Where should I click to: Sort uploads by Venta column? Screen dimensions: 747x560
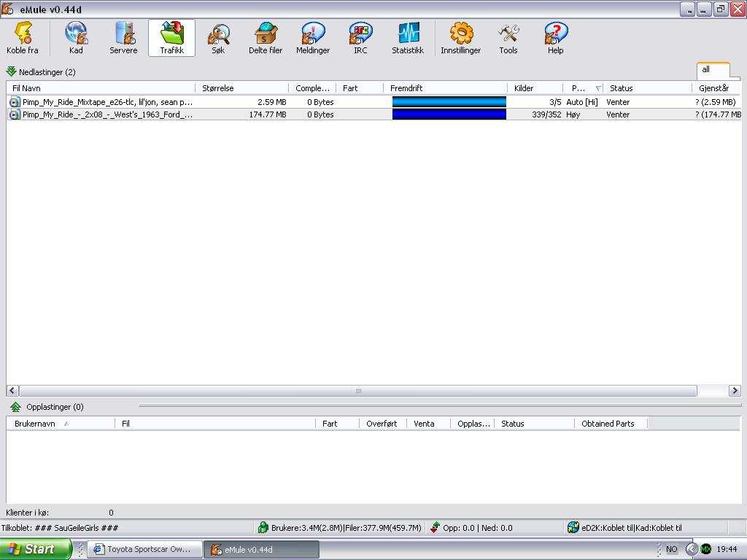coord(429,424)
